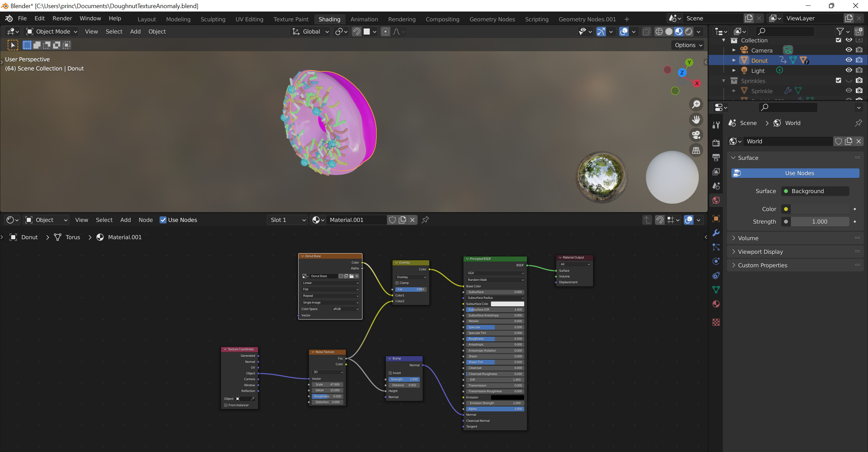This screenshot has height=452, width=868.
Task: Toggle visibility eye for Camera
Action: click(849, 50)
